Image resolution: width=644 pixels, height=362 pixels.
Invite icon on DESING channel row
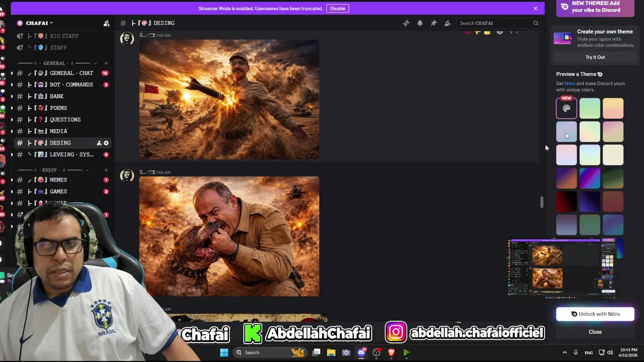99,143
